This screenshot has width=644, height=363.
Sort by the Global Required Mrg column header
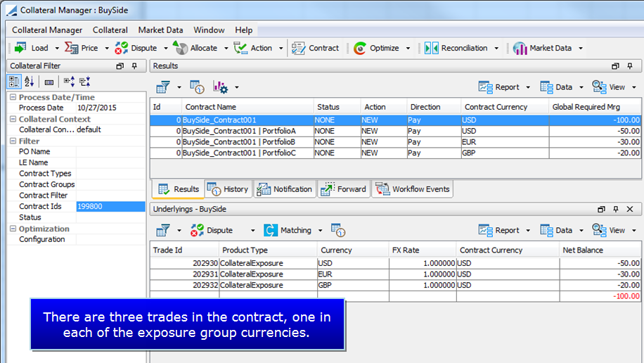[594, 107]
